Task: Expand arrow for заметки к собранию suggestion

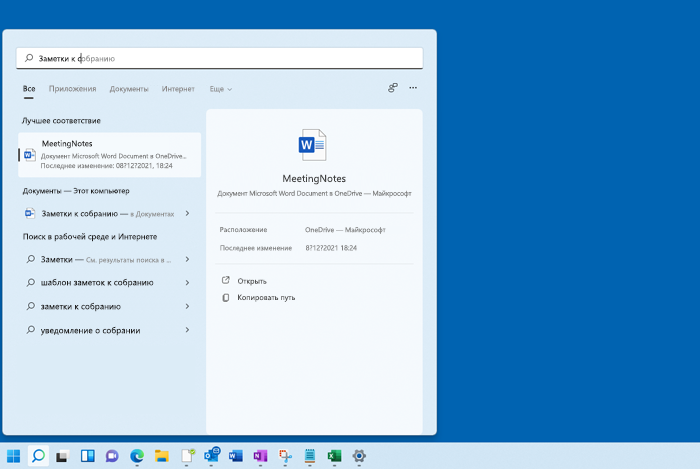Action: [x=188, y=306]
